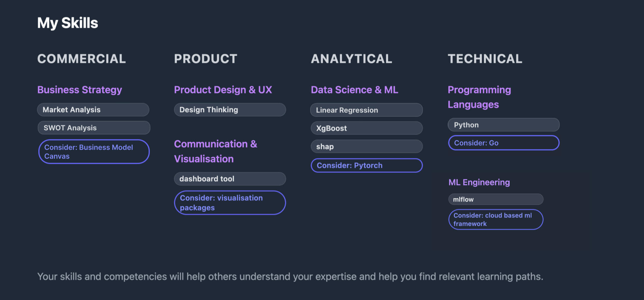Click the SWOT Analysis skill pill

94,128
